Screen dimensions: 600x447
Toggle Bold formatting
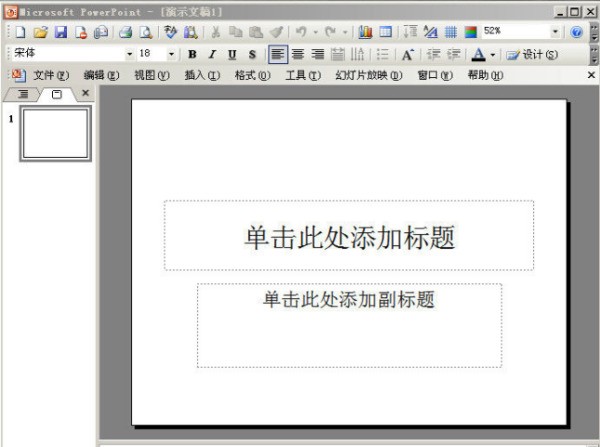tap(192, 54)
